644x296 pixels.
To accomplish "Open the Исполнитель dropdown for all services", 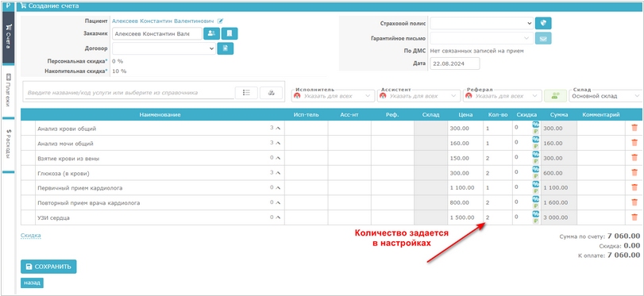I will pyautogui.click(x=333, y=96).
